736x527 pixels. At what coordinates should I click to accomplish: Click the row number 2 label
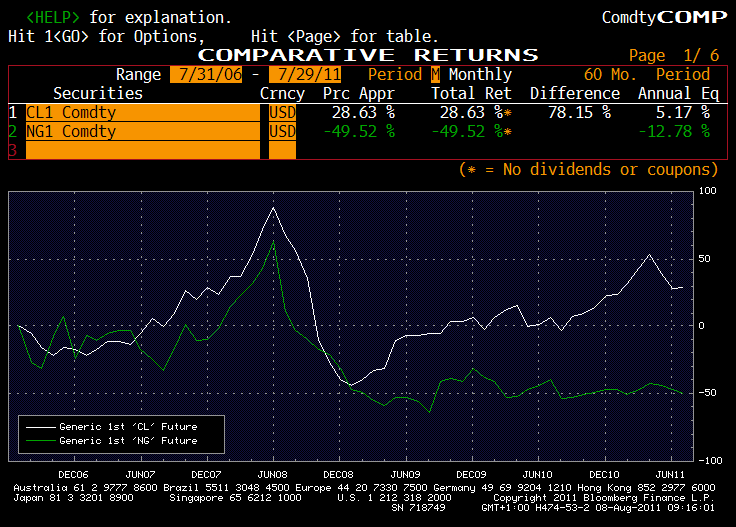coord(13,131)
